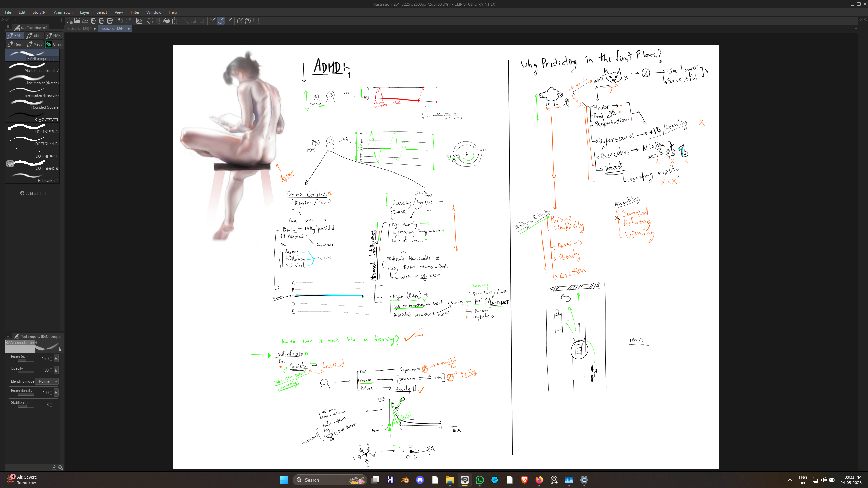
Task: Open Opacity dynamics settings button
Action: [x=56, y=370]
